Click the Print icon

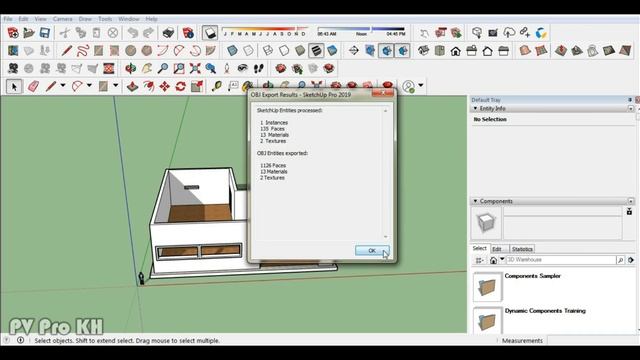(168, 33)
